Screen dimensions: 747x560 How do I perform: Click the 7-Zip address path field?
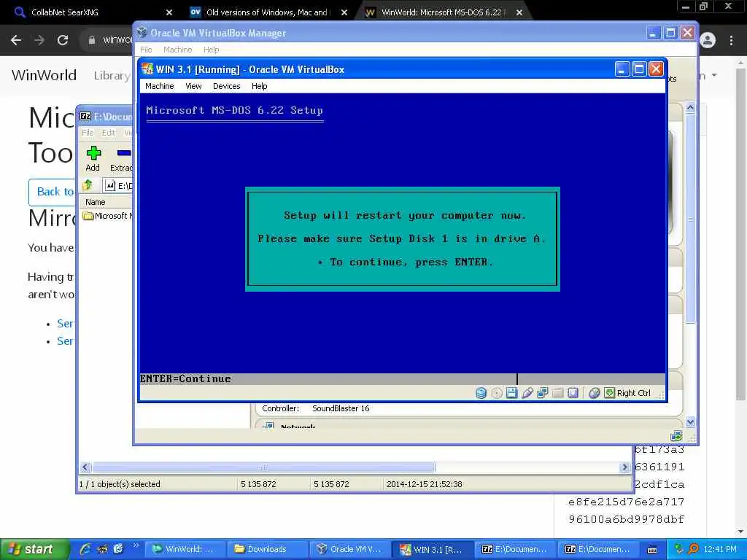coord(119,186)
